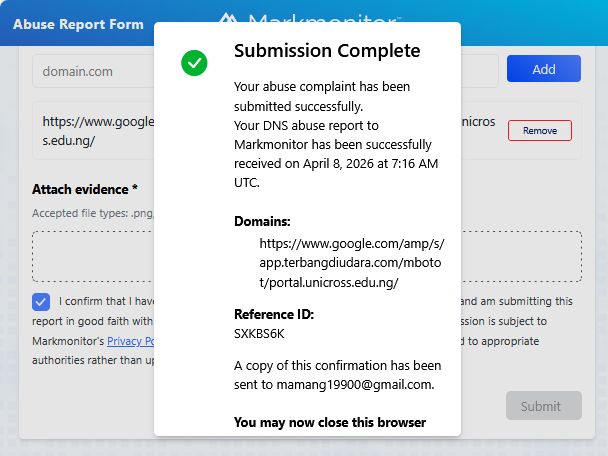Image resolution: width=608 pixels, height=456 pixels.
Task: Toggle the good faith confirmation checkbox
Action: (x=41, y=301)
